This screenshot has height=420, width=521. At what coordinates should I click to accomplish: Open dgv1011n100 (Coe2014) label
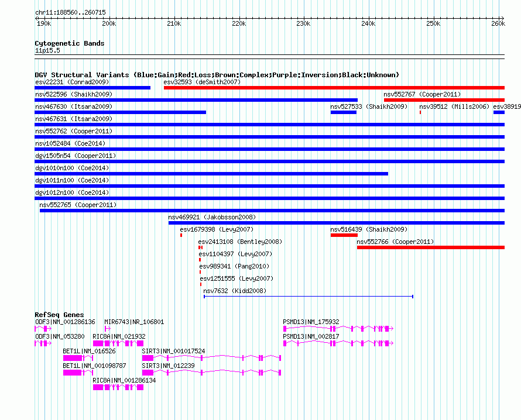pyautogui.click(x=72, y=180)
